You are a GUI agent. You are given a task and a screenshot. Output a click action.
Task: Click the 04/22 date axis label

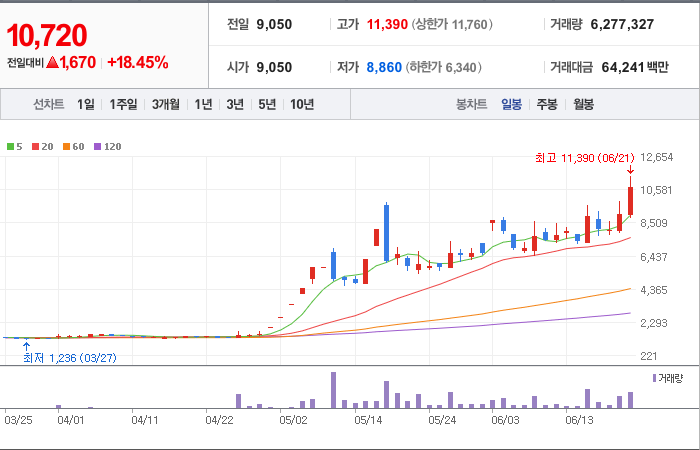(219, 421)
